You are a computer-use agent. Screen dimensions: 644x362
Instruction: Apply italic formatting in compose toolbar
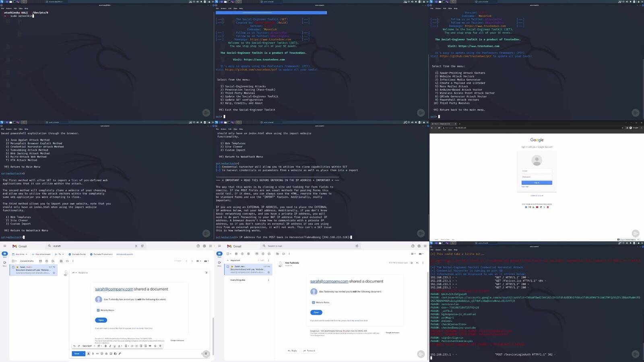tap(110, 346)
